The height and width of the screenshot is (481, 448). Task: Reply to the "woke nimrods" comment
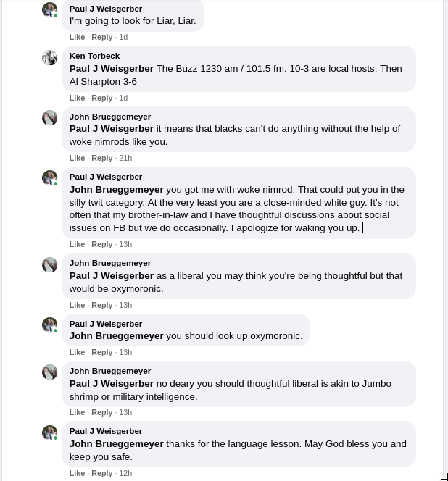[102, 158]
